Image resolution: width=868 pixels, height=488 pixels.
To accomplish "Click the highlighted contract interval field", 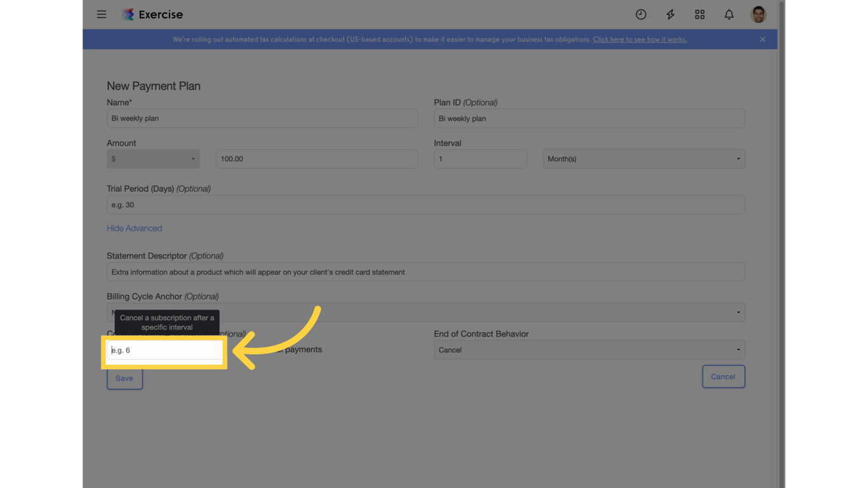I will (164, 350).
